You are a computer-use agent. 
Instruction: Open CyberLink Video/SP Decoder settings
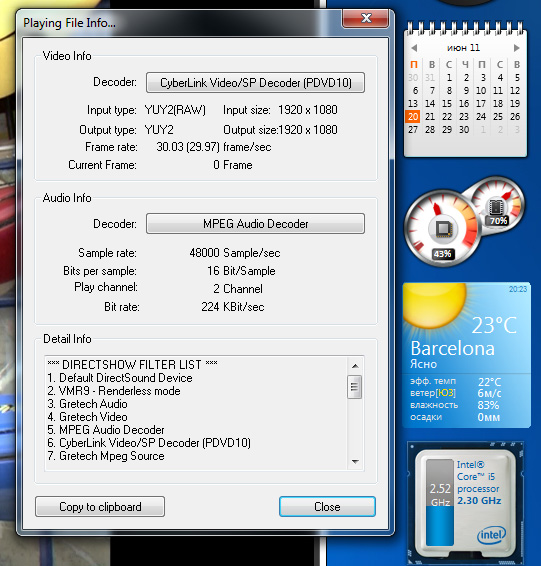click(x=256, y=83)
